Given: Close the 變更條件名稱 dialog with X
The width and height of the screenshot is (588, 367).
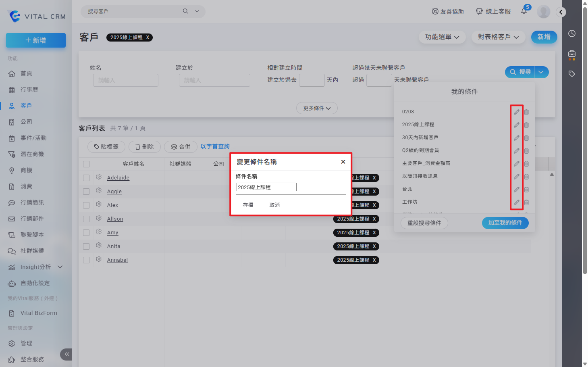Looking at the screenshot, I should 343,162.
